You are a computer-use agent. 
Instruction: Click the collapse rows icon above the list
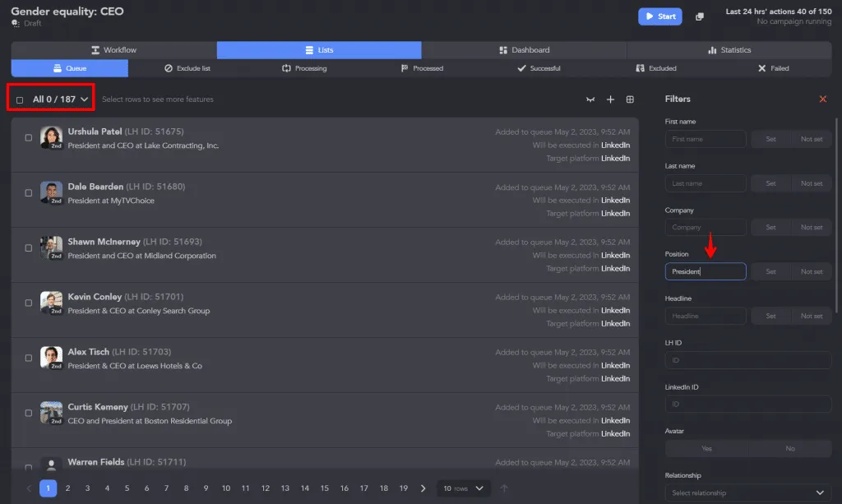pyautogui.click(x=590, y=99)
